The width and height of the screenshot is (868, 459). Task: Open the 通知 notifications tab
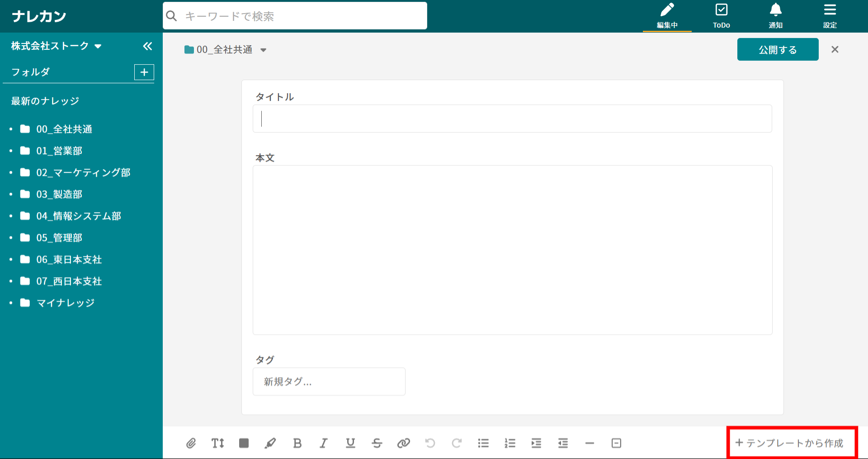[x=775, y=16]
